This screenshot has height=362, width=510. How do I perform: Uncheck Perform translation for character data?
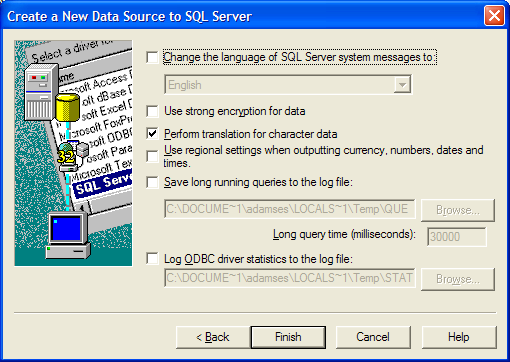pyautogui.click(x=152, y=134)
